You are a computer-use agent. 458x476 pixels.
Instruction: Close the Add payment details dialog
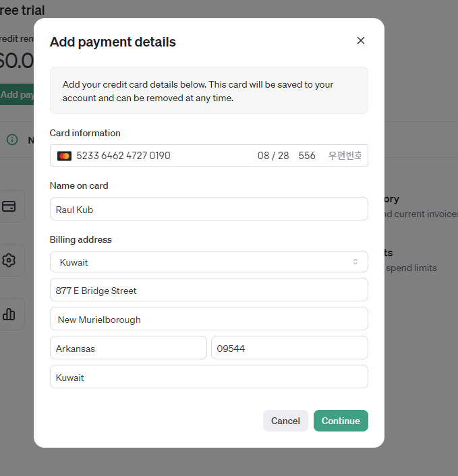tap(360, 40)
